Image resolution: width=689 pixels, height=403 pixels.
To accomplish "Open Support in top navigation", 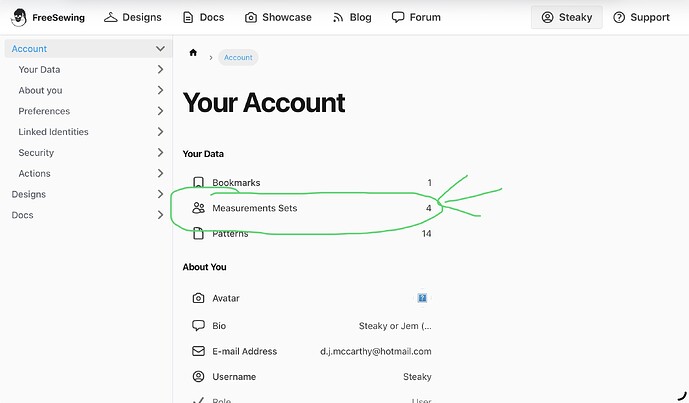I will coord(641,17).
